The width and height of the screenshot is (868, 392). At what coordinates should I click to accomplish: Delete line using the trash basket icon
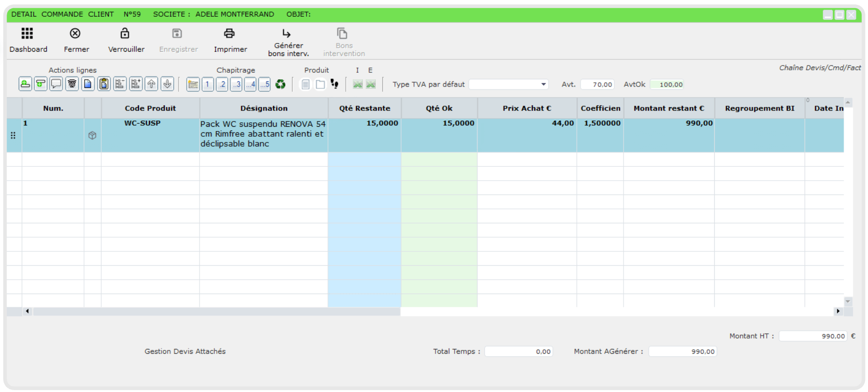pyautogui.click(x=72, y=84)
